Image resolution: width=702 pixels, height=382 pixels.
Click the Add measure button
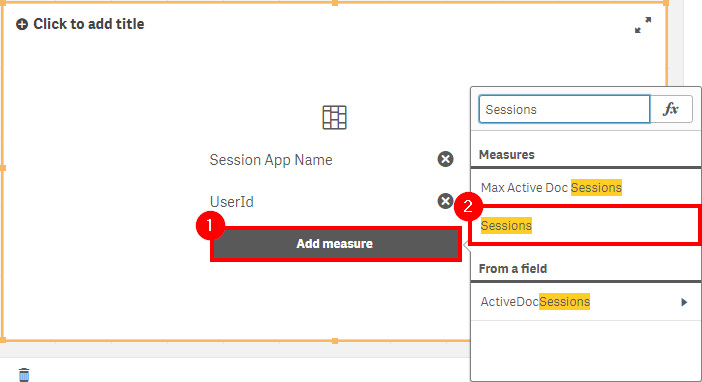336,244
